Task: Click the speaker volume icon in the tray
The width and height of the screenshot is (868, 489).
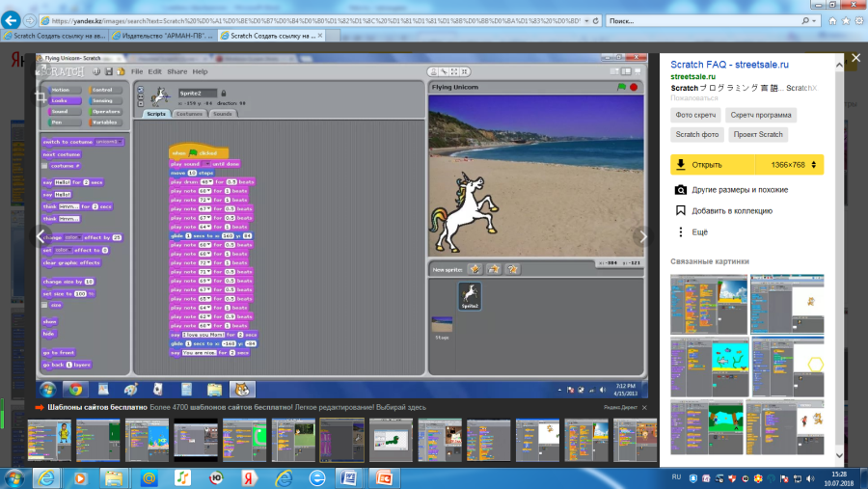Action: [810, 478]
